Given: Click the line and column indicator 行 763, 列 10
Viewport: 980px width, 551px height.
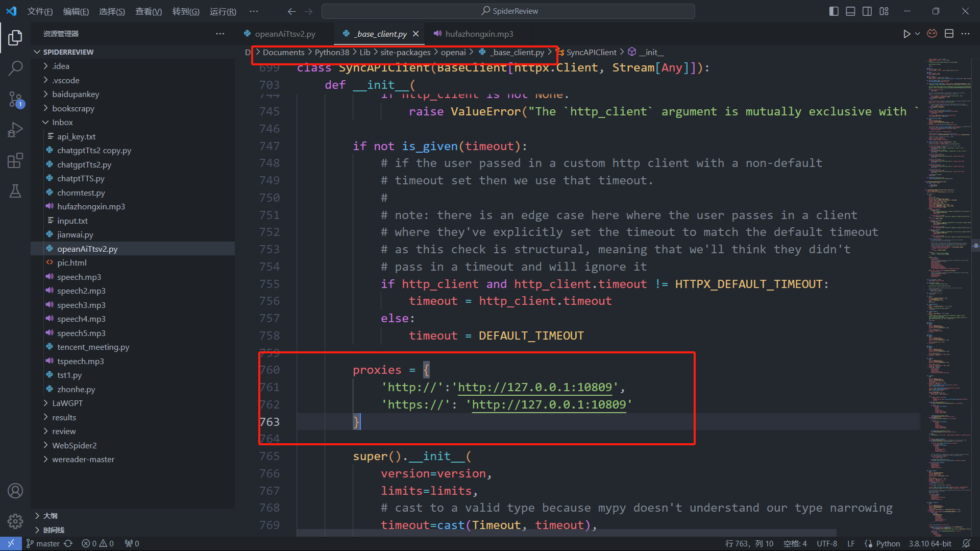Looking at the screenshot, I should [x=749, y=544].
